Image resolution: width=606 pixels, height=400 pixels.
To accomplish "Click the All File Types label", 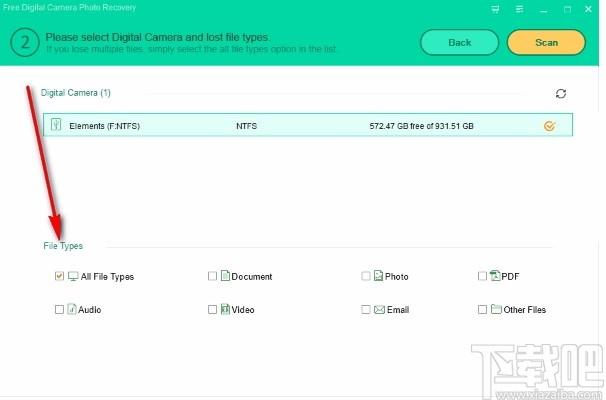I will point(107,277).
